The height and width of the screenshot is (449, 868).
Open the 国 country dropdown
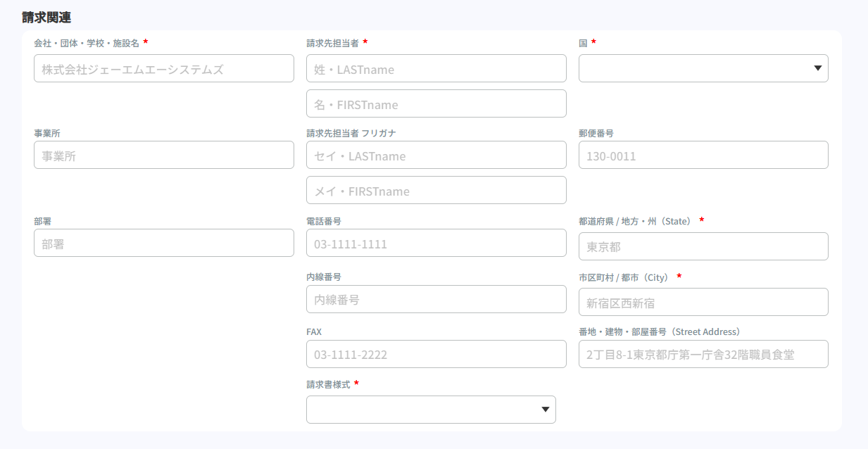point(703,68)
